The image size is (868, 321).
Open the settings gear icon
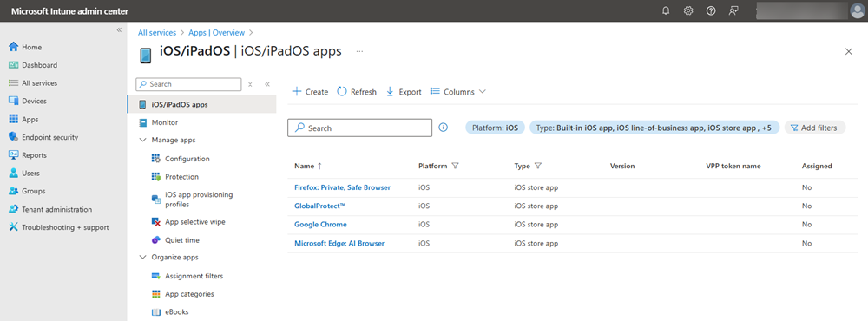(x=688, y=10)
